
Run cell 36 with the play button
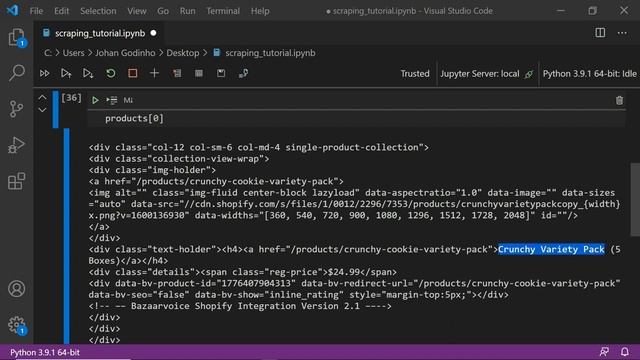click(95, 100)
